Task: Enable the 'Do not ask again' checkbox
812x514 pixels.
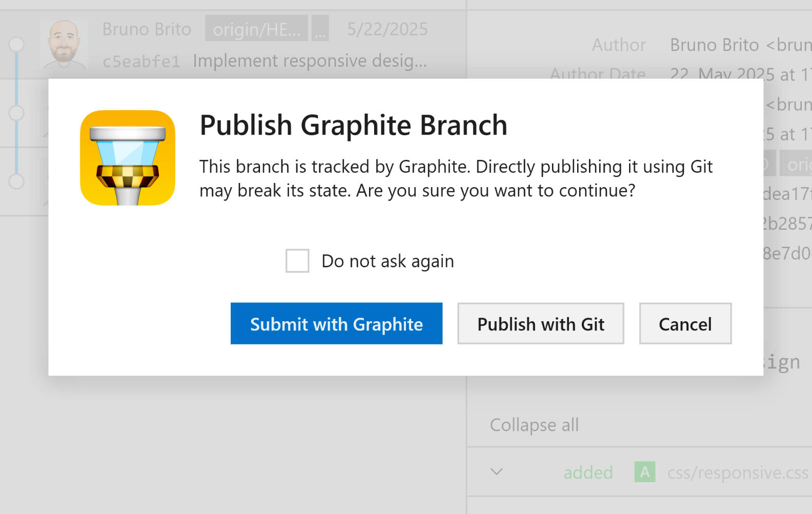Action: pyautogui.click(x=297, y=261)
